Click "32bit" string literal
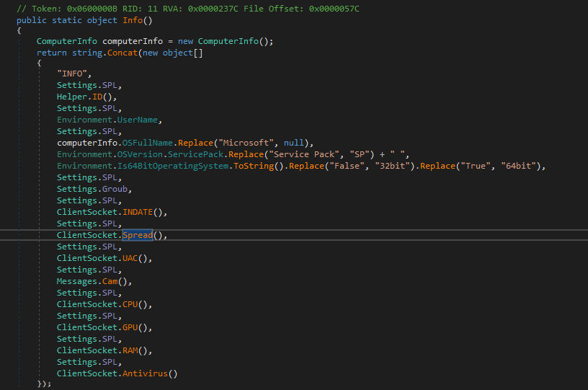Screen dimensions: 588x390 click(392, 166)
